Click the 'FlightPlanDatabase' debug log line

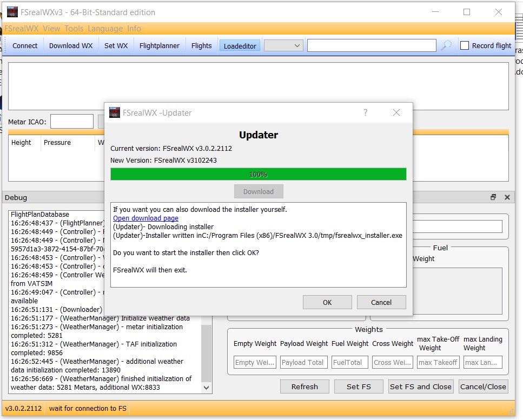coord(40,215)
